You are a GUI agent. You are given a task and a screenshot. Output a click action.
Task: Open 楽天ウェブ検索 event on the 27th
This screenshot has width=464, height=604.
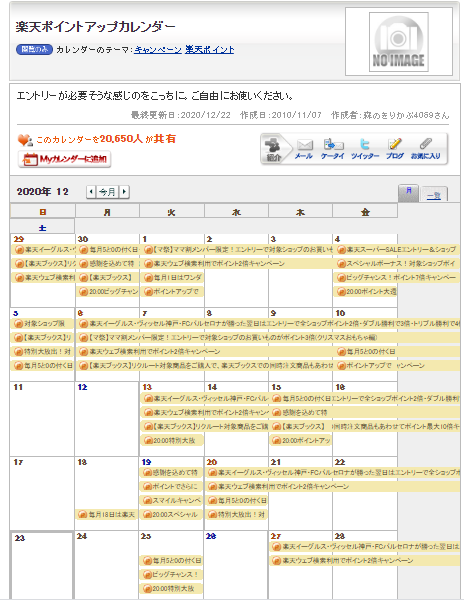coord(365,560)
